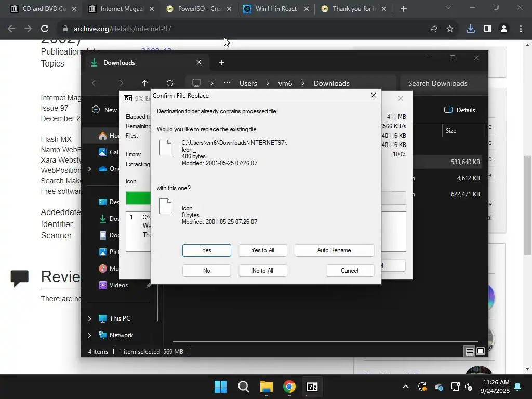The height and width of the screenshot is (399, 532).
Task: Open 7-Zip from the taskbar
Action: point(312,387)
